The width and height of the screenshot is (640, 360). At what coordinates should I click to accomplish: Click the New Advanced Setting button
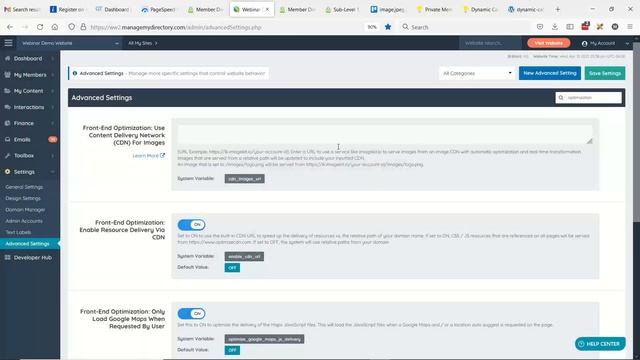point(550,73)
